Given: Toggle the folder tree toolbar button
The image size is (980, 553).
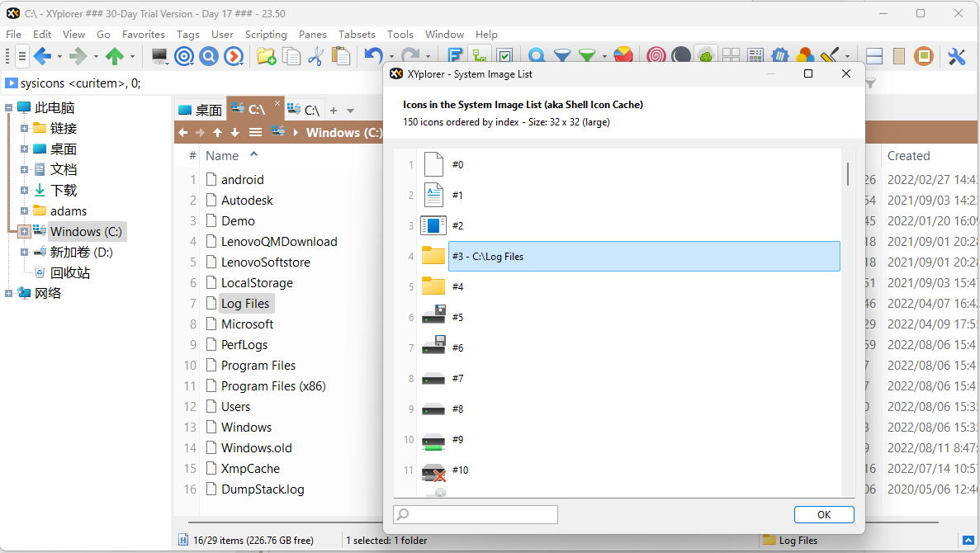Looking at the screenshot, I should pos(480,56).
